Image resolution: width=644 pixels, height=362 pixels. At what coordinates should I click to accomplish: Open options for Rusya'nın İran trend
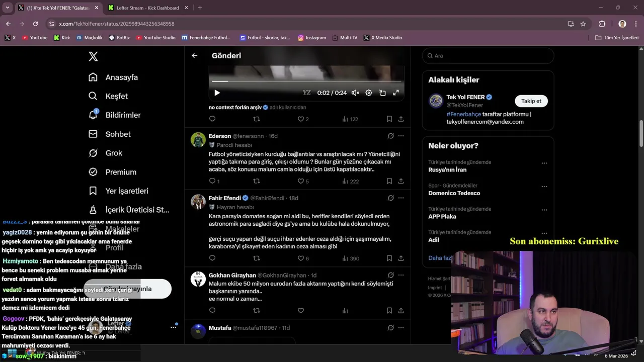pos(544,163)
